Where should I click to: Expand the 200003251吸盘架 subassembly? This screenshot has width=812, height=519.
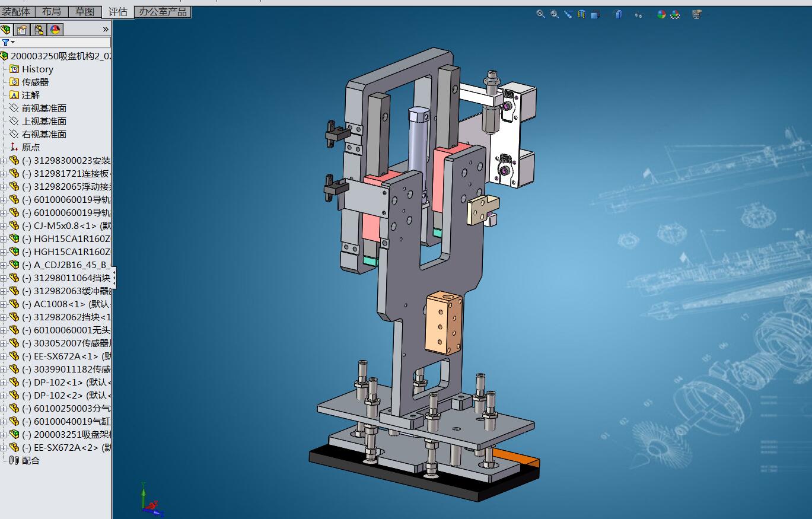click(x=3, y=435)
